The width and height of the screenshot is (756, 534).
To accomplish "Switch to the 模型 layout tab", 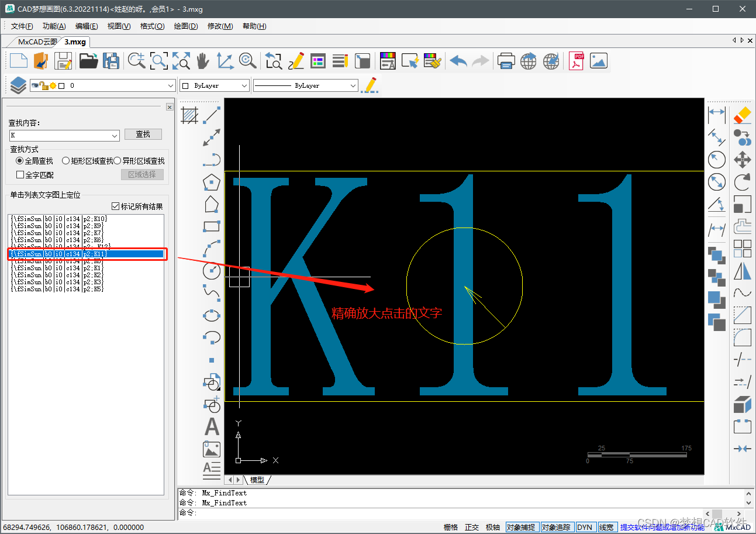I will [257, 480].
